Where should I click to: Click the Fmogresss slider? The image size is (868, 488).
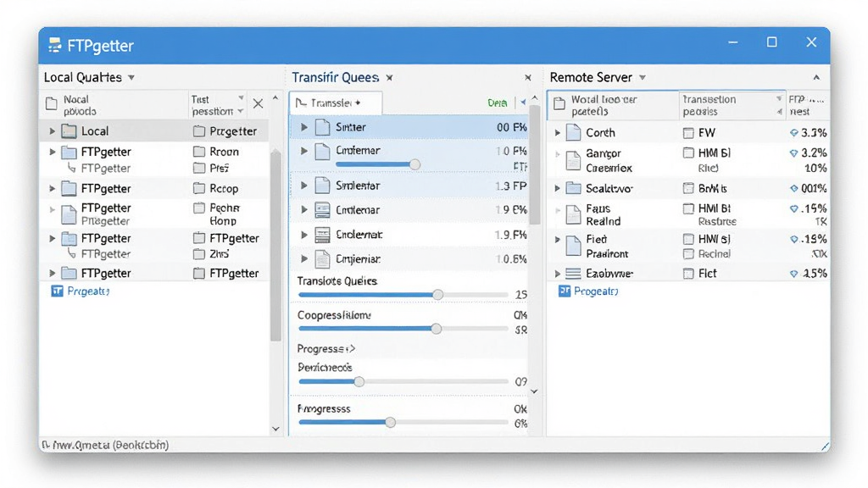tap(403, 422)
